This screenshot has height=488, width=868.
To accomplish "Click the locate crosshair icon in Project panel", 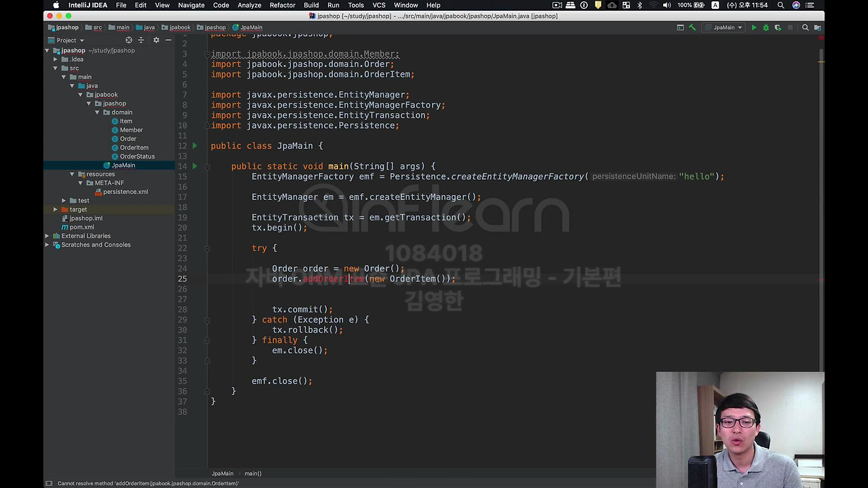I will click(129, 40).
